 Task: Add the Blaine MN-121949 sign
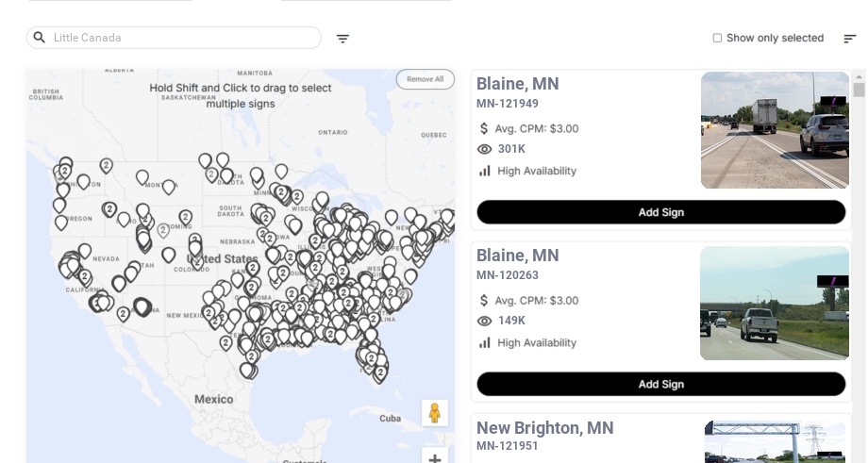(x=660, y=212)
